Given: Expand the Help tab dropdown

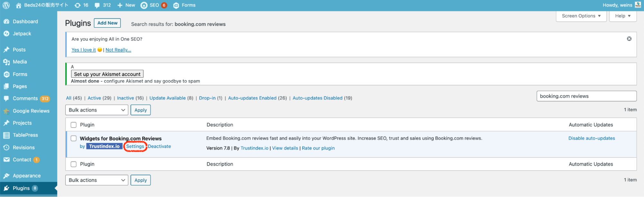Looking at the screenshot, I should pyautogui.click(x=622, y=16).
